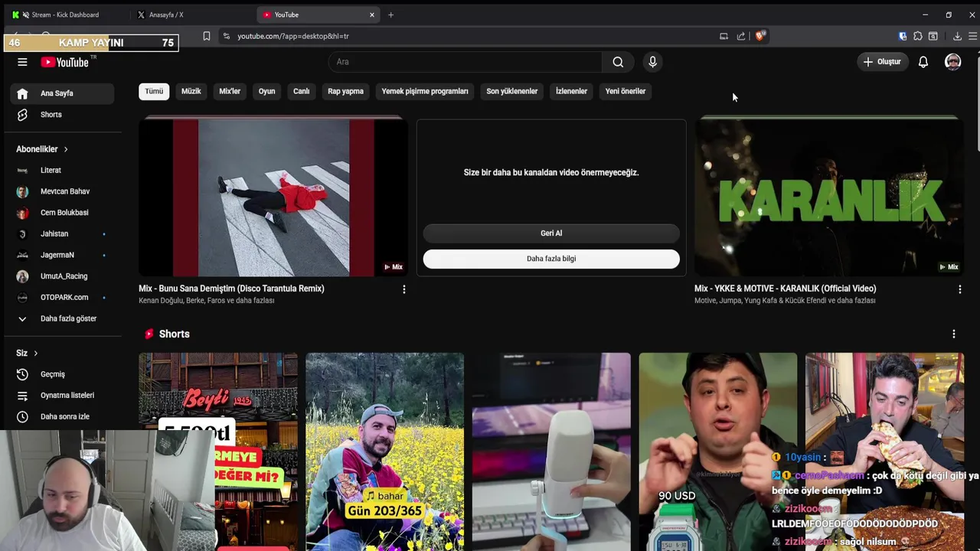
Task: Select the Rap yapma filter chip
Action: coord(345,91)
